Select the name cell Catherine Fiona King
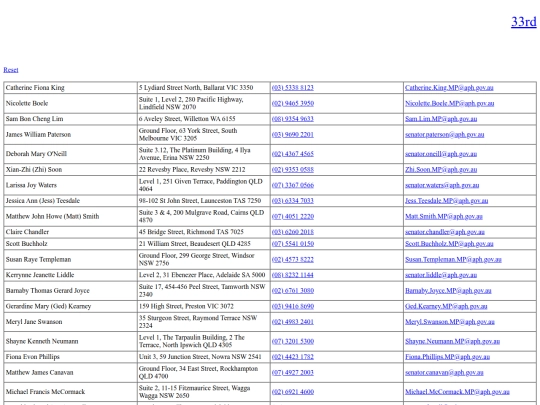 70,88
